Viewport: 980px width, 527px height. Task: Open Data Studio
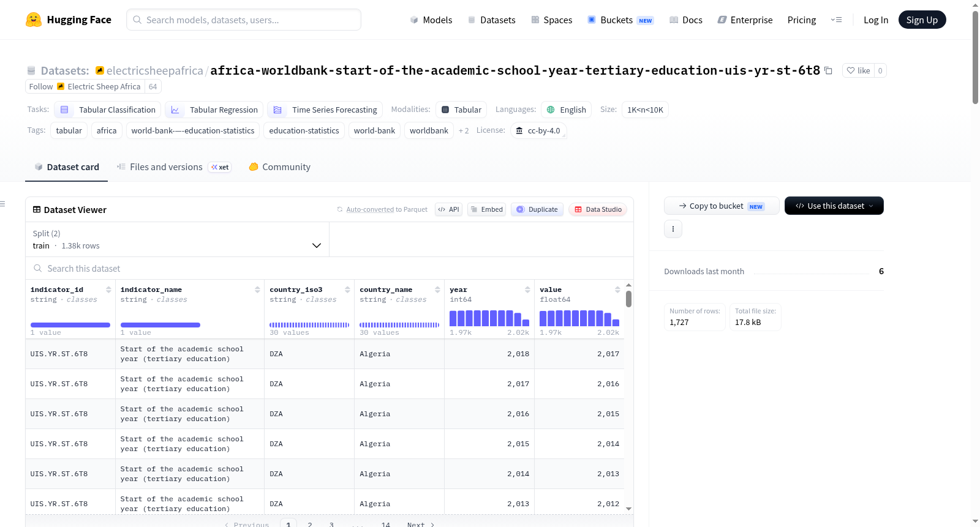(598, 209)
